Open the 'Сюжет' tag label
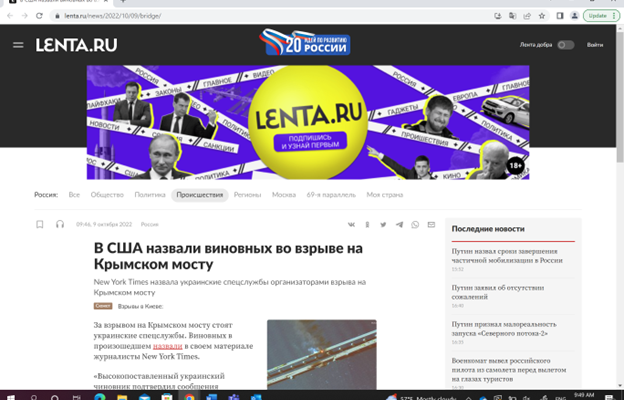Screen dimensions: 624x400 point(103,306)
